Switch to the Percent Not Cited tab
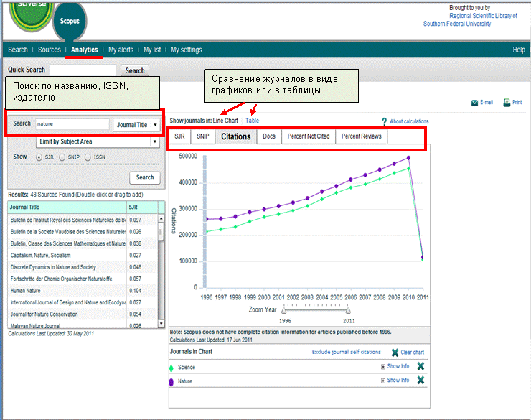531x420 pixels. (308, 136)
